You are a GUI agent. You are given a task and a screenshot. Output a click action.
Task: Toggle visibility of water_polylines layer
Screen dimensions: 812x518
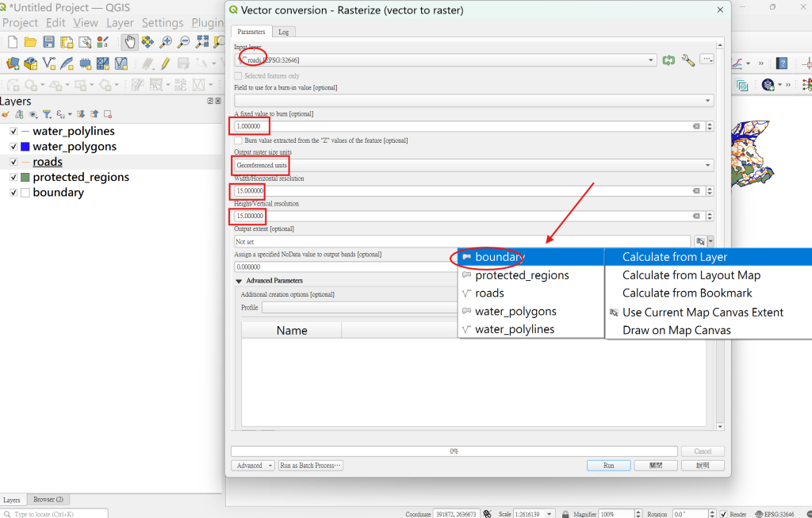click(13, 132)
